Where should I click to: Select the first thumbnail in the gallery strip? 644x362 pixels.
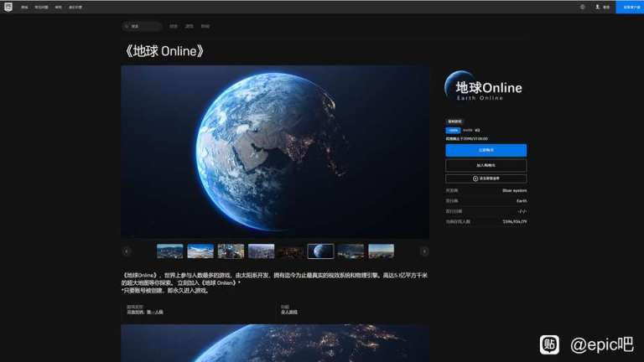click(x=170, y=251)
